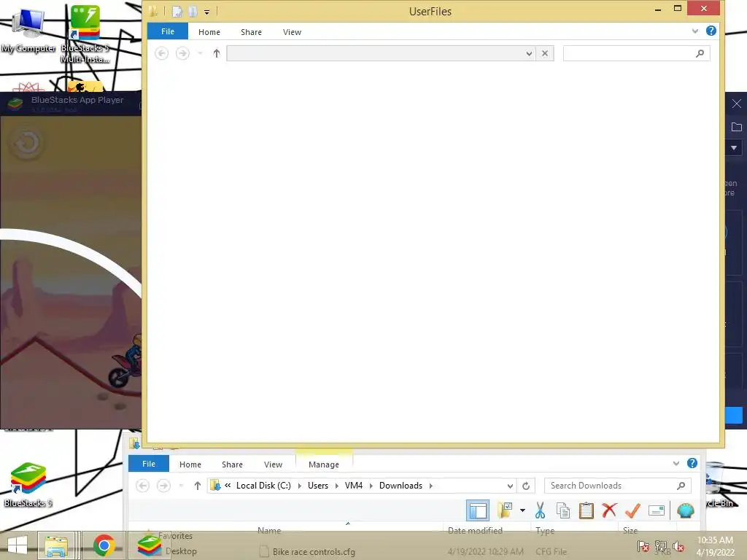The width and height of the screenshot is (747, 560).
Task: Open View tab in UserFiles window
Action: point(292,32)
